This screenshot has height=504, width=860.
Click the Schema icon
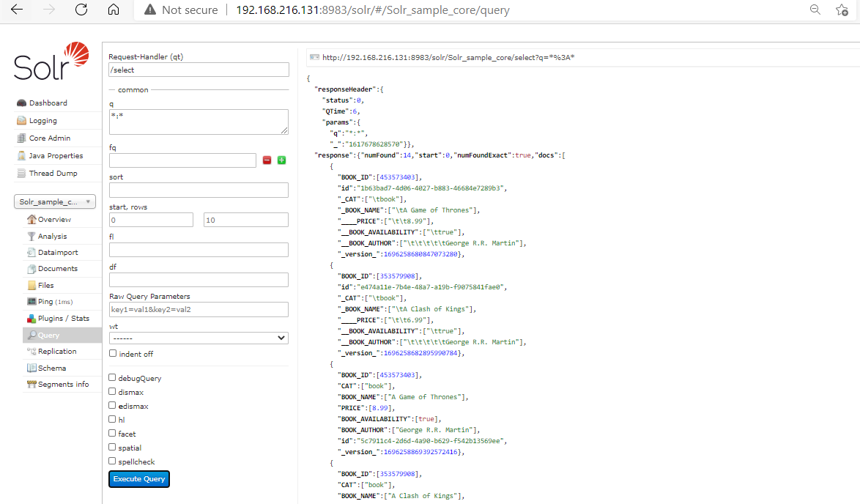(x=31, y=368)
